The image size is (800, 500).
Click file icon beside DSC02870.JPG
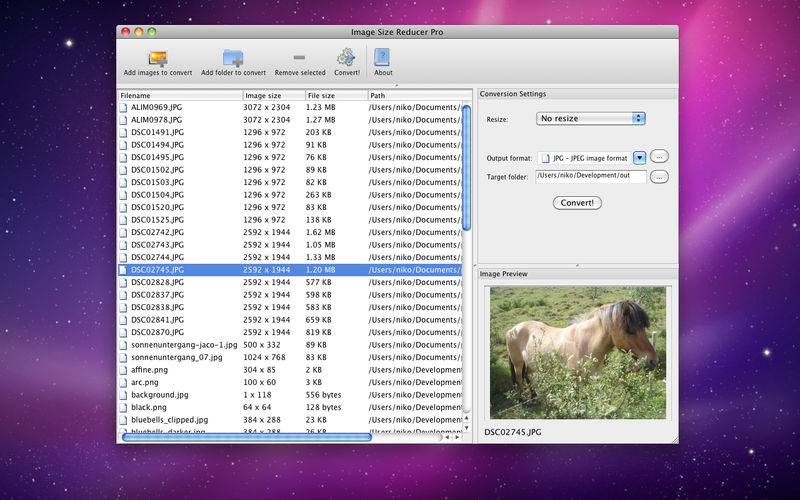pos(123,333)
